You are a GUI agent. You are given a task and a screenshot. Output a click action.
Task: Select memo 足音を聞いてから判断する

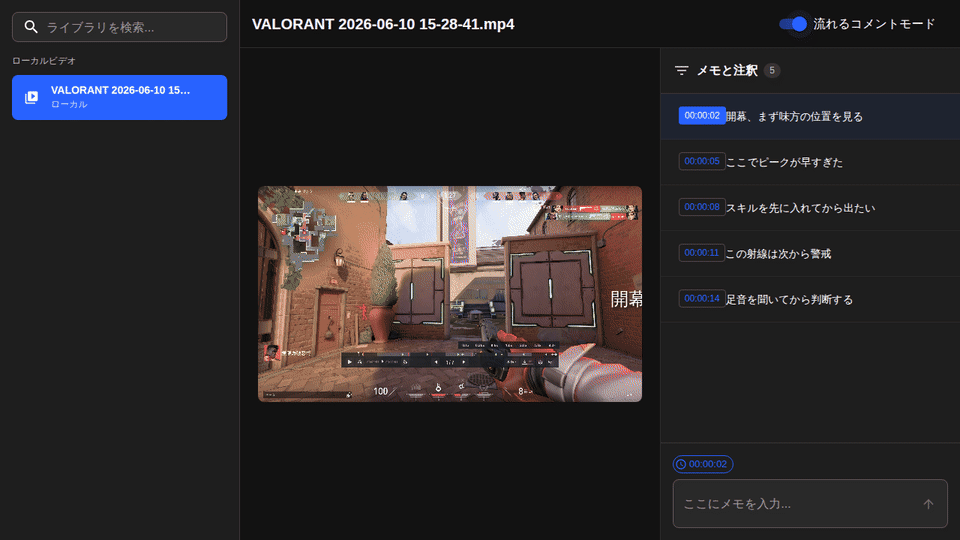point(789,299)
